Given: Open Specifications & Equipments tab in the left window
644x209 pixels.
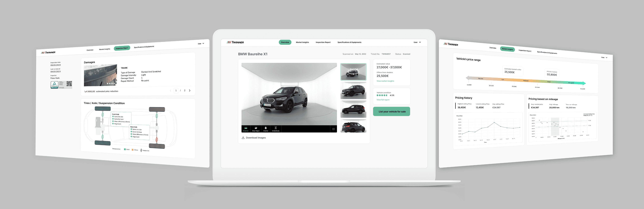Looking at the screenshot, I should click(144, 47).
